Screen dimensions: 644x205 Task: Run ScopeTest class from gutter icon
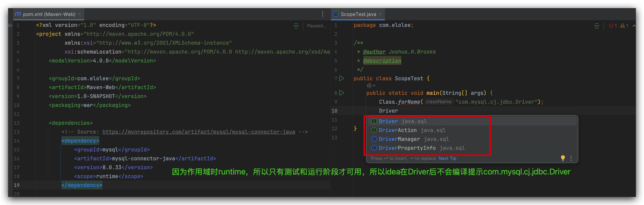[342, 78]
